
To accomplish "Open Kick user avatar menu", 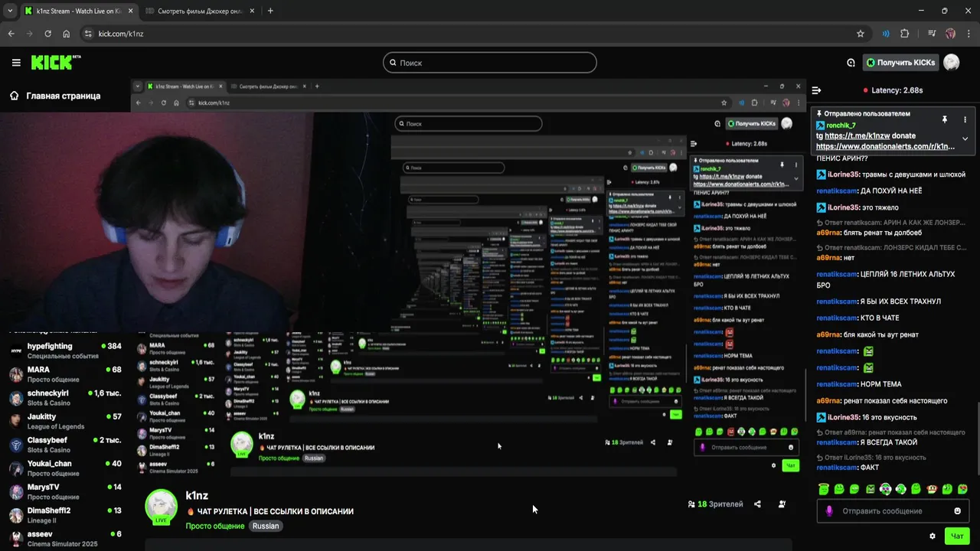I will [x=951, y=63].
